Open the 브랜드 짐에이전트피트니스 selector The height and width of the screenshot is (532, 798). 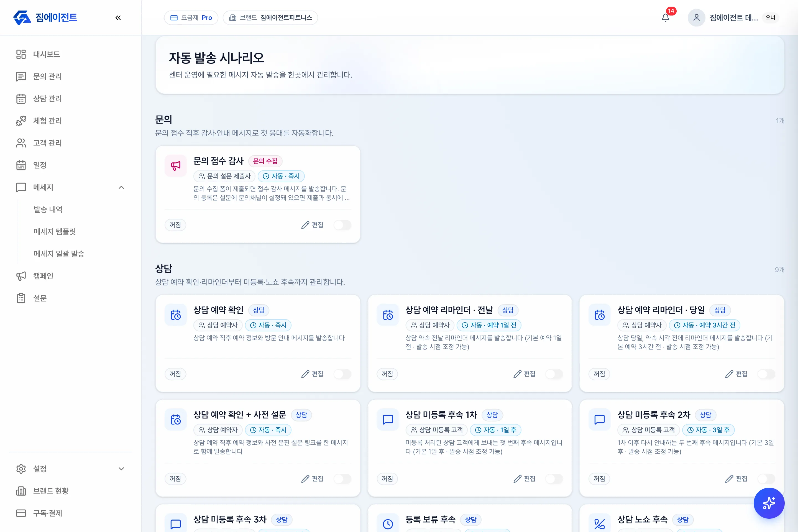(270, 18)
